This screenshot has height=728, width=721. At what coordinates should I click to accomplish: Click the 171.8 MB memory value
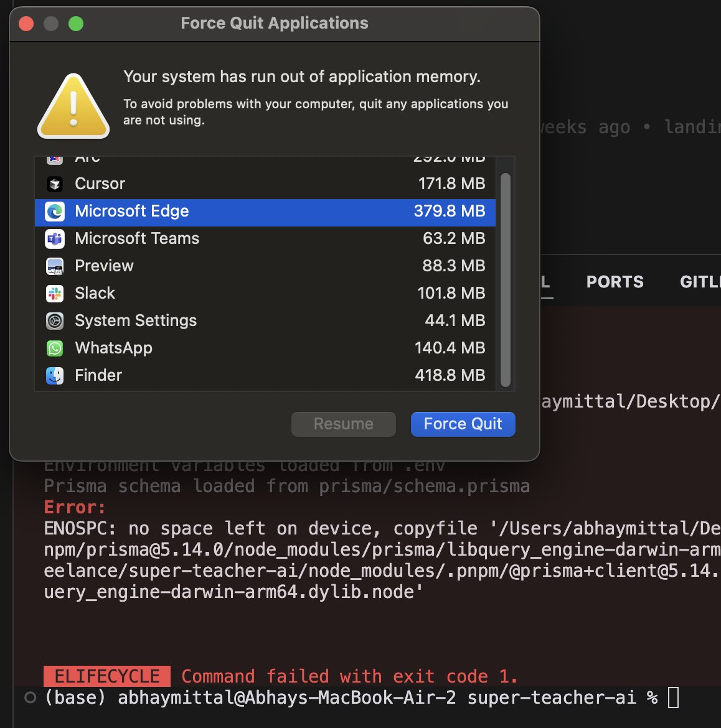click(451, 184)
